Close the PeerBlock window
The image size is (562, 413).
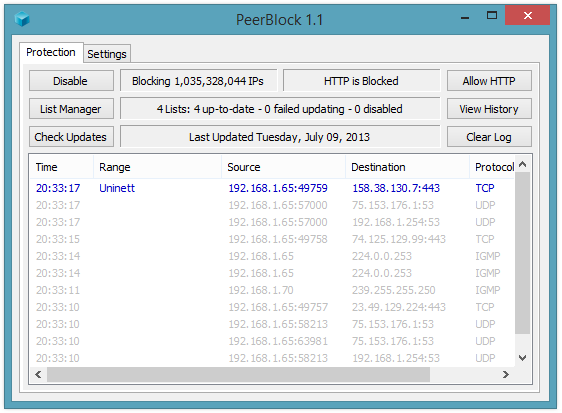click(527, 15)
